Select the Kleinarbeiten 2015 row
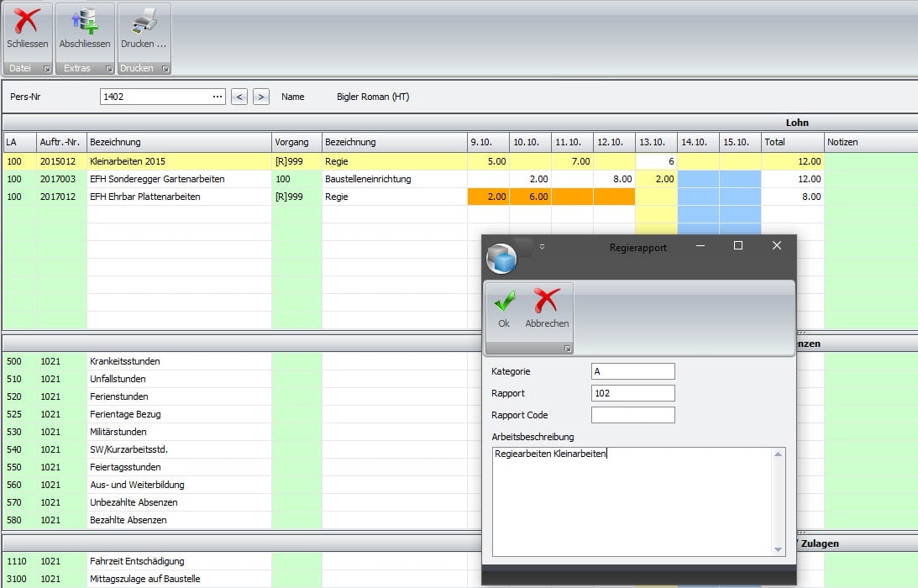 [178, 161]
